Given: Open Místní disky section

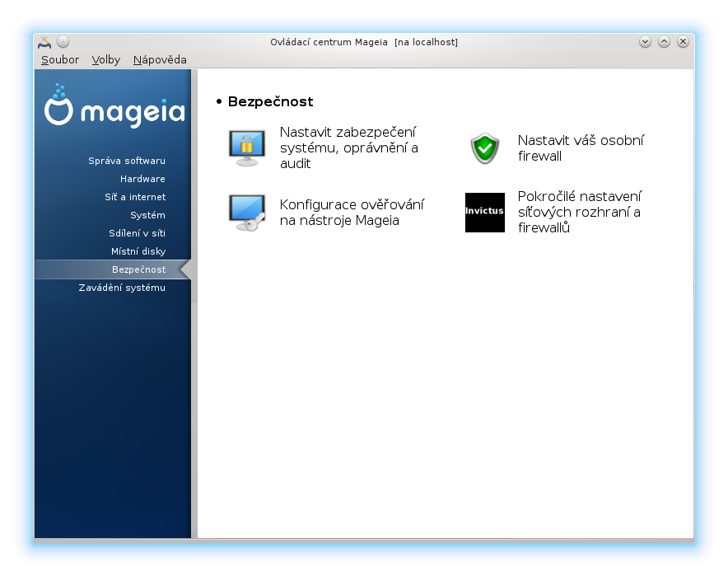Looking at the screenshot, I should (x=138, y=251).
